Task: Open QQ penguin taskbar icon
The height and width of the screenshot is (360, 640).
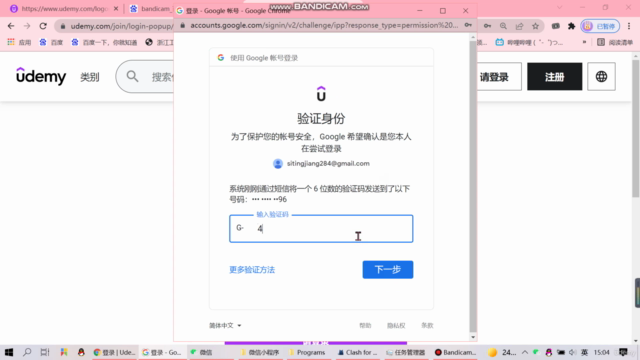Action: click(x=81, y=352)
